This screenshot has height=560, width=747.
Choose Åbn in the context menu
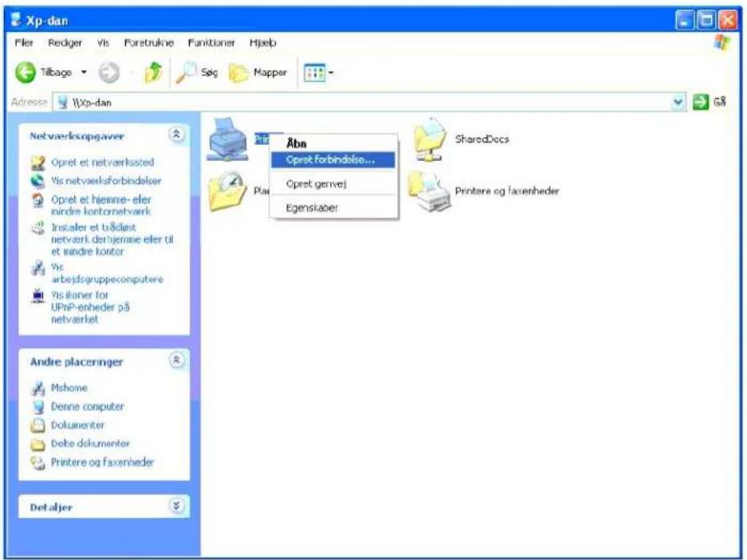click(333, 143)
